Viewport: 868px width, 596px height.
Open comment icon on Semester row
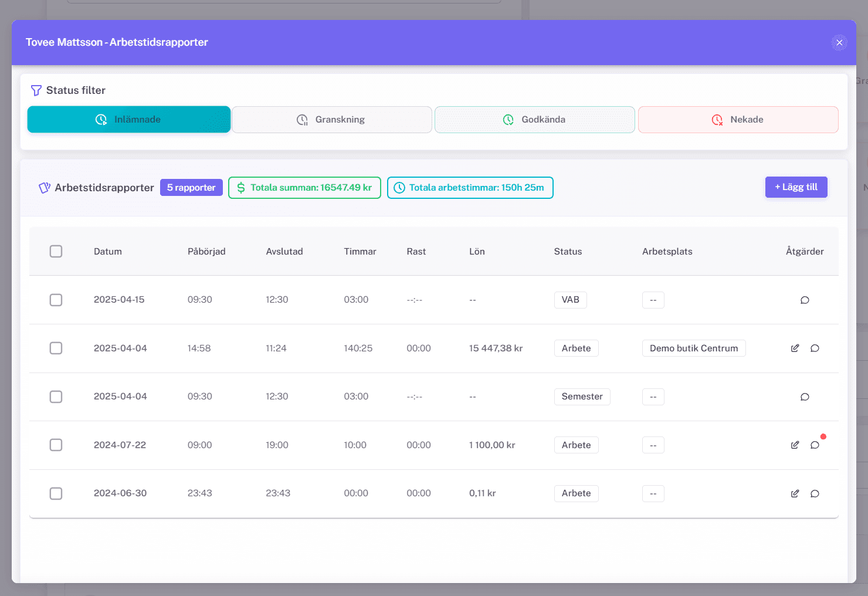(805, 397)
